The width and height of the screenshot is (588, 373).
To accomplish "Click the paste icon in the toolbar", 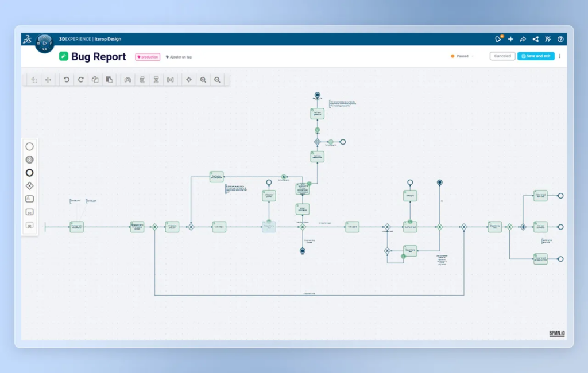I will point(109,80).
